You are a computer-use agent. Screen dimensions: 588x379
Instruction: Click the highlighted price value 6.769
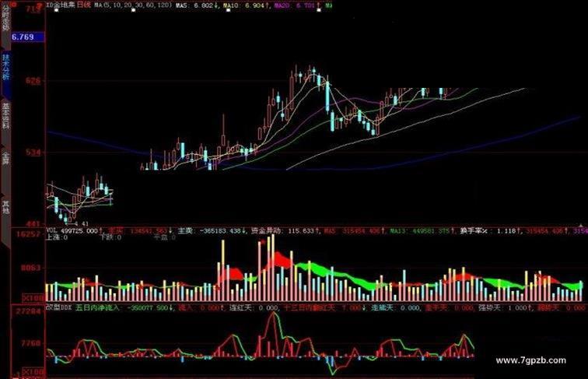[x=28, y=37]
